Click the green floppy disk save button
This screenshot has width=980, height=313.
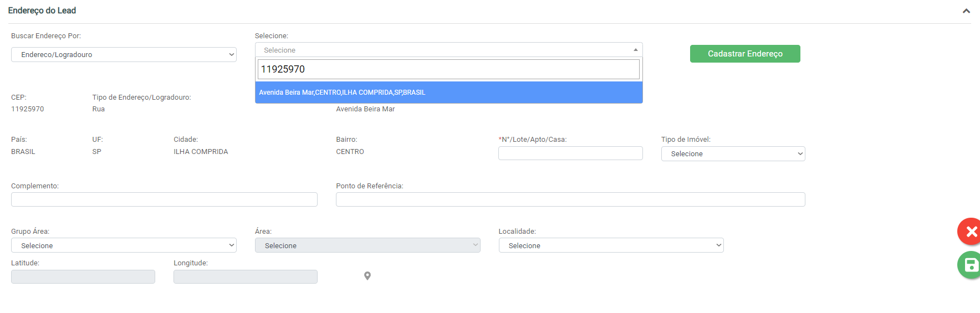click(x=970, y=265)
